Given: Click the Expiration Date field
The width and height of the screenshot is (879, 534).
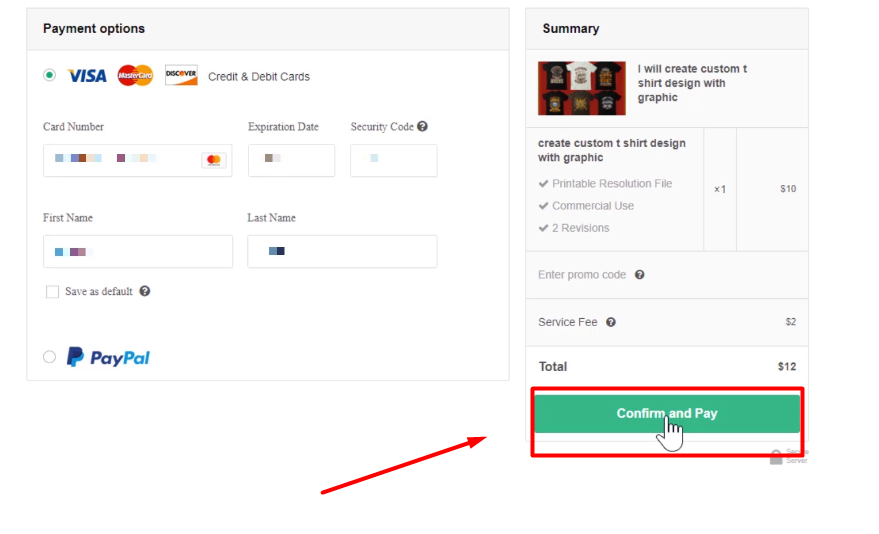Looking at the screenshot, I should (x=291, y=160).
